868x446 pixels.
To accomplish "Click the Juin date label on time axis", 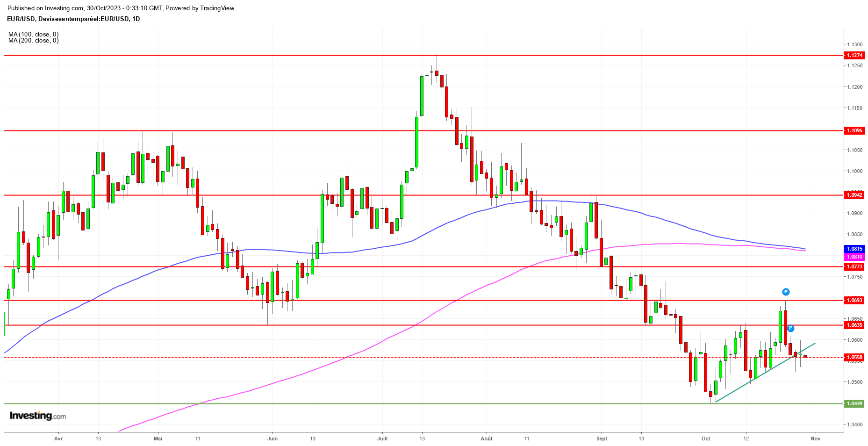I will [x=273, y=439].
